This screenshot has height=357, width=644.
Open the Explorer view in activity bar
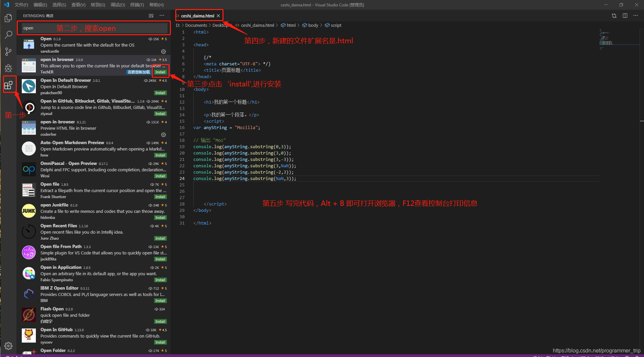click(x=8, y=18)
